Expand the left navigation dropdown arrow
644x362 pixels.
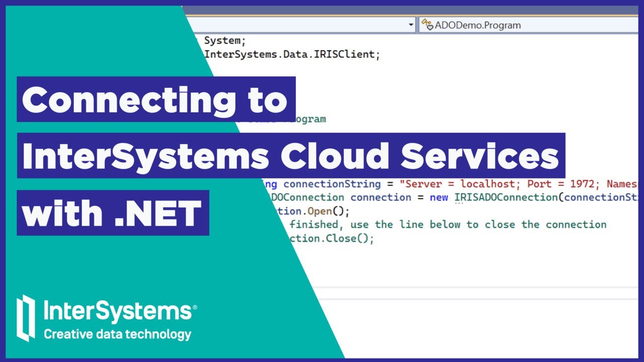pyautogui.click(x=411, y=25)
